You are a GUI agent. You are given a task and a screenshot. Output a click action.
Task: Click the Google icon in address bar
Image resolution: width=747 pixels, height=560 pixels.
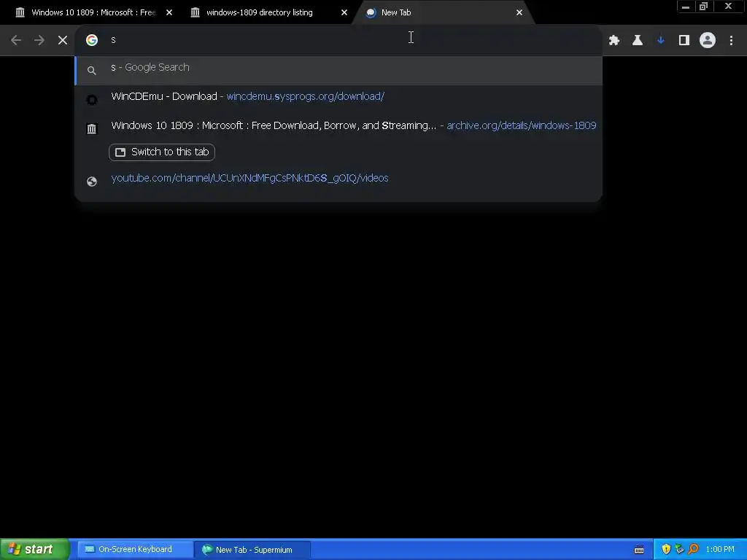(92, 40)
